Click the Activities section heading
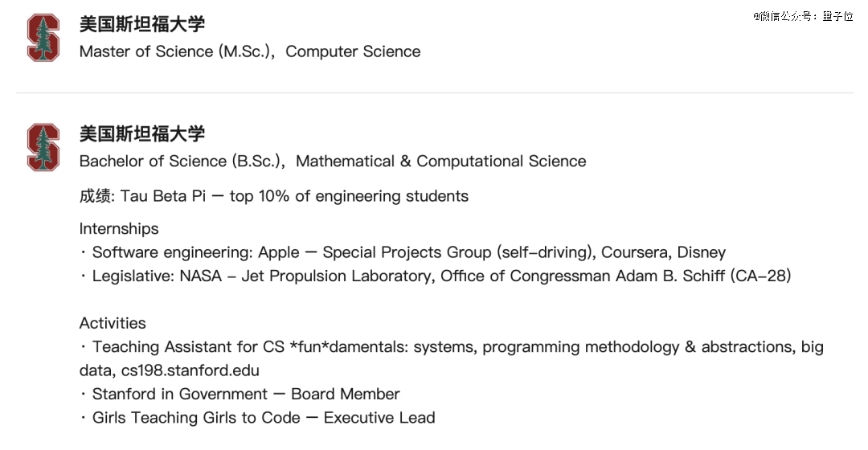The width and height of the screenshot is (868, 450). pyautogui.click(x=113, y=323)
